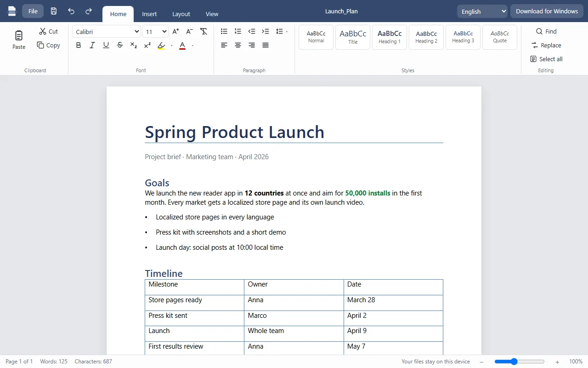Screen dimensions: 588x368
Task: Increase font size with the A+ icon
Action: 176,31
